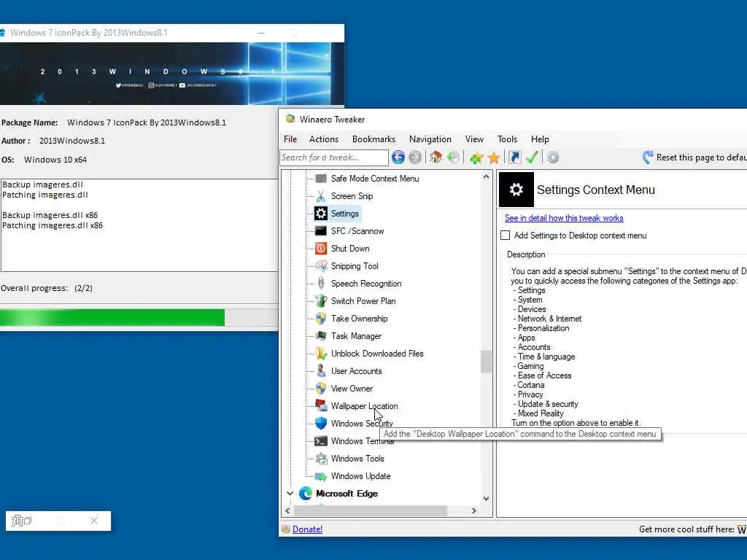Click the green plus-star add bookmark icon
The width and height of the screenshot is (747, 560).
point(476,157)
